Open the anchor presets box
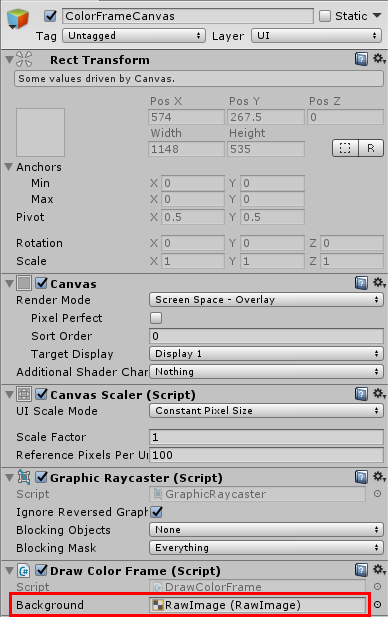Screen dimensions: 388x617 coord(40,133)
